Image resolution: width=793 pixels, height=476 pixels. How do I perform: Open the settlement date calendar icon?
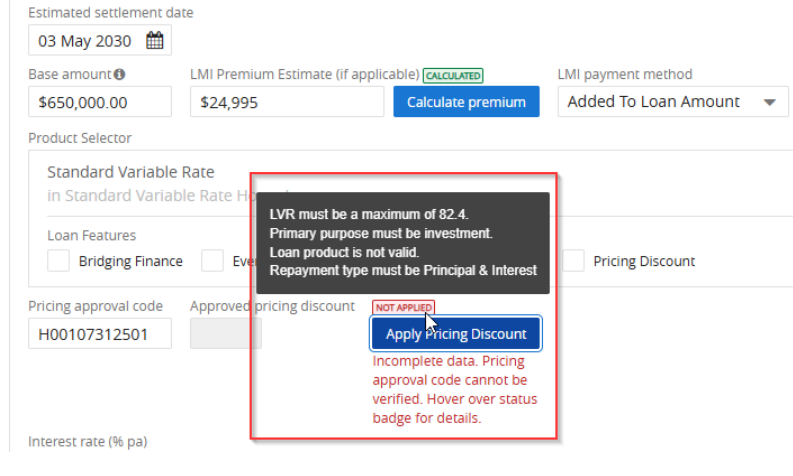155,40
